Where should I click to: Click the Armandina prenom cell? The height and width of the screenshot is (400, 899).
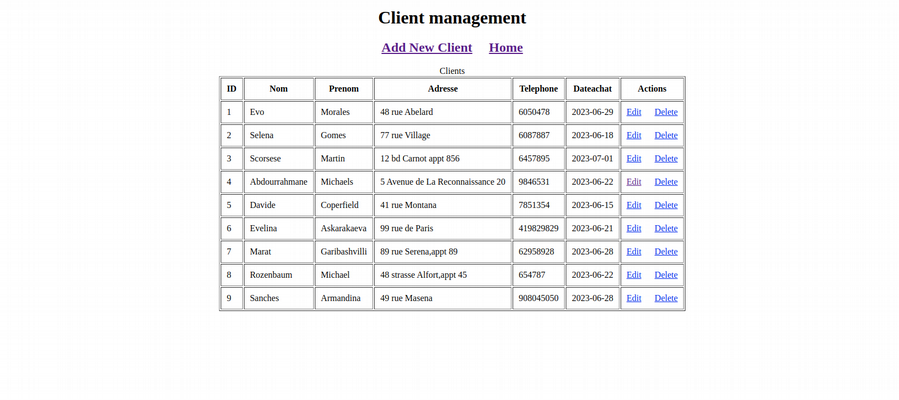344,298
